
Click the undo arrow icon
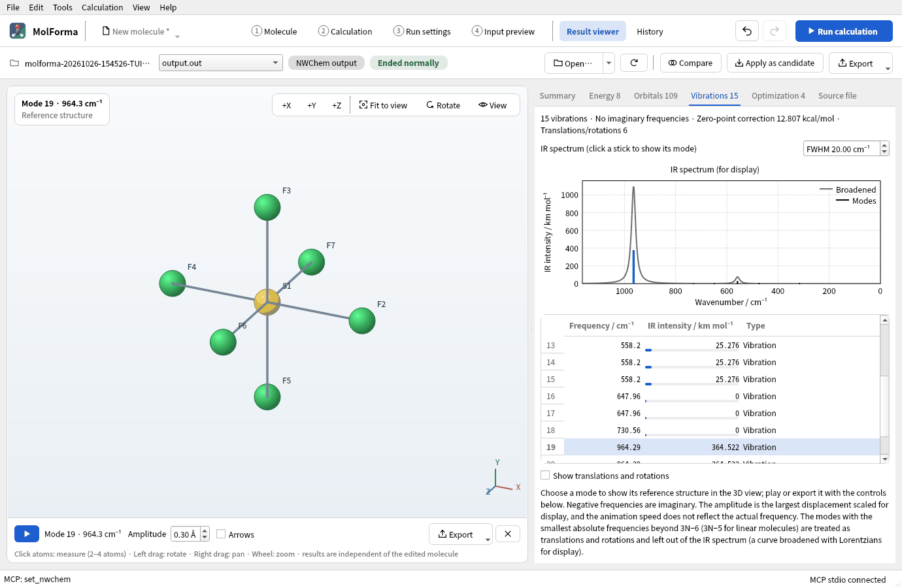click(747, 31)
